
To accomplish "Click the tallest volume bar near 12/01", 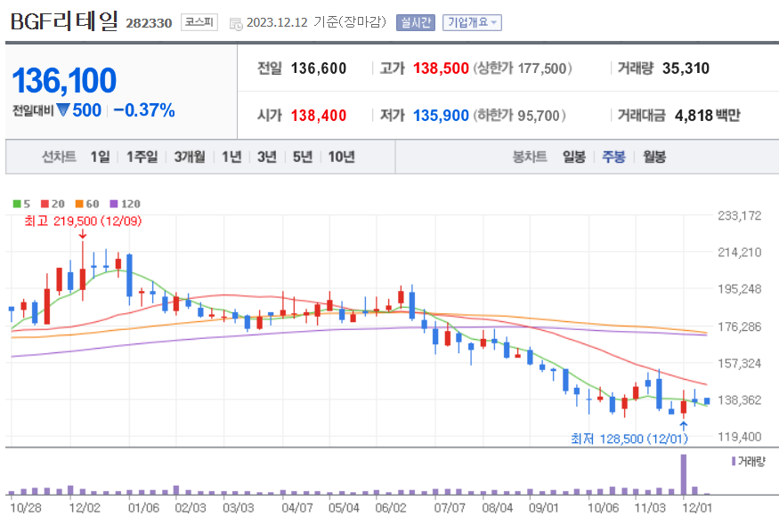I will point(684,474).
